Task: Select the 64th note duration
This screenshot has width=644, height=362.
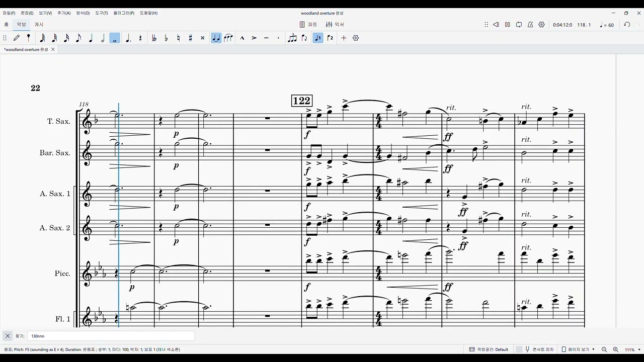Action: (x=42, y=38)
